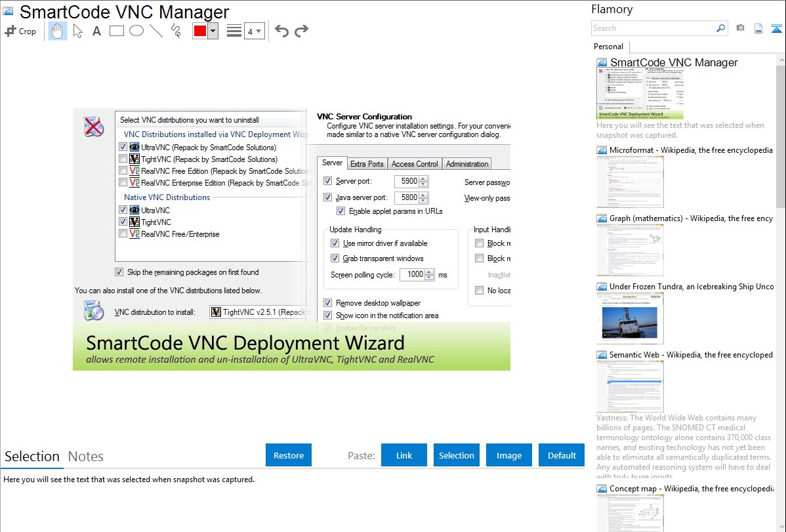Click the Screen polling cycle 1000 spinner
Screen dimensions: 786x532
(x=429, y=274)
